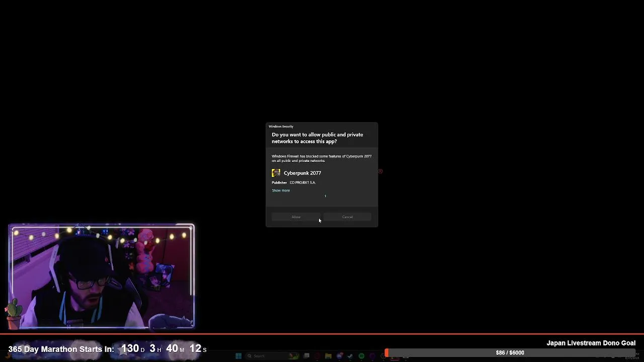Click the Windows Security title text
This screenshot has width=644, height=362.
coord(281,126)
